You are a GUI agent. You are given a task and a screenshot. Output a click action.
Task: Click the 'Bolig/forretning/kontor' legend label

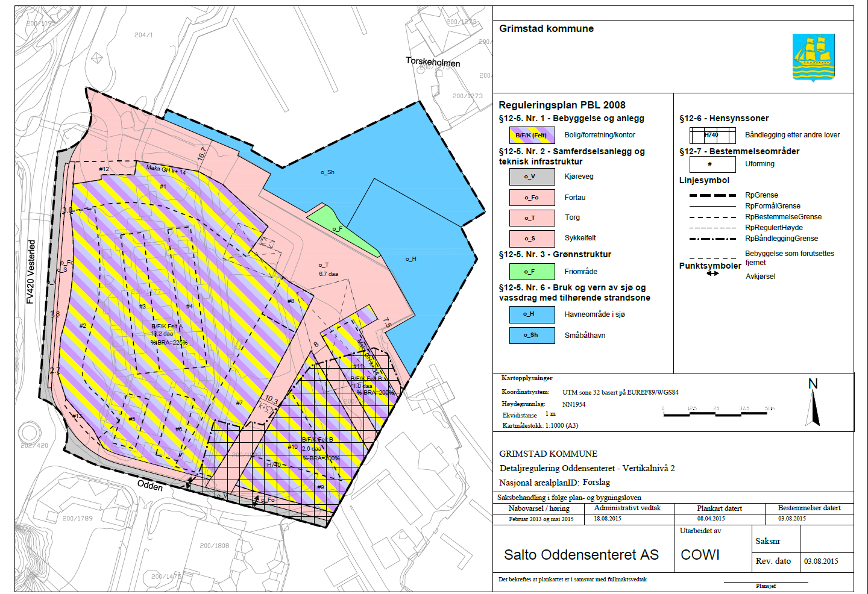(x=600, y=135)
